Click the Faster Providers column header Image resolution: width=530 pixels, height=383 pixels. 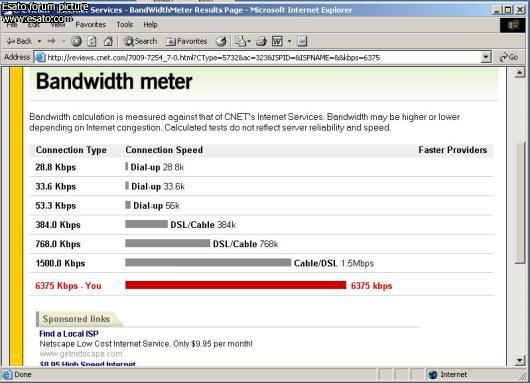coord(453,150)
